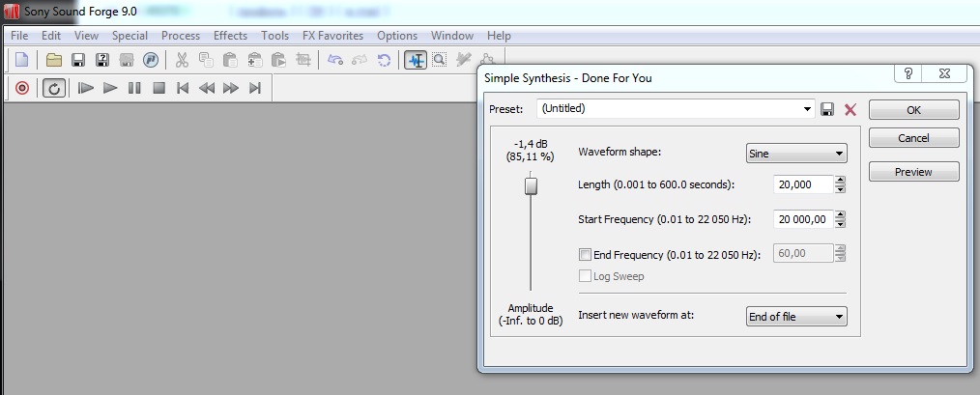This screenshot has height=395, width=980.
Task: Click the Play button in transport bar
Action: pyautogui.click(x=110, y=88)
